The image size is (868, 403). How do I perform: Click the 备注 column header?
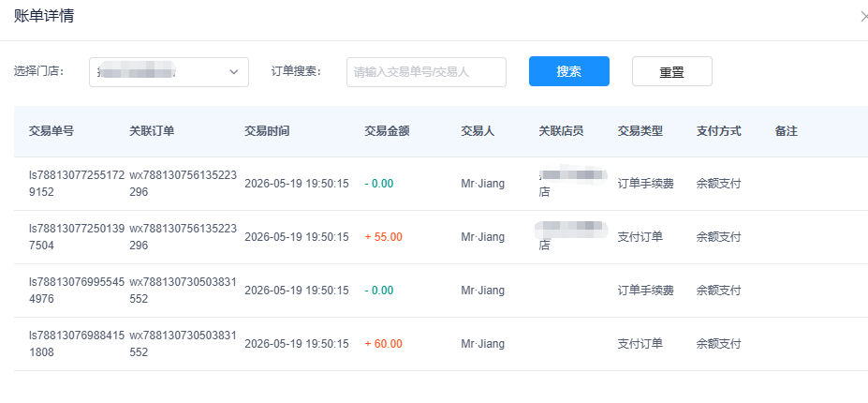pyautogui.click(x=787, y=131)
